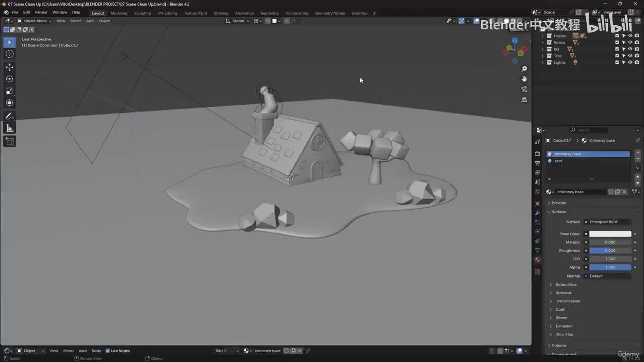Select the Annotate pencil tool

9,116
